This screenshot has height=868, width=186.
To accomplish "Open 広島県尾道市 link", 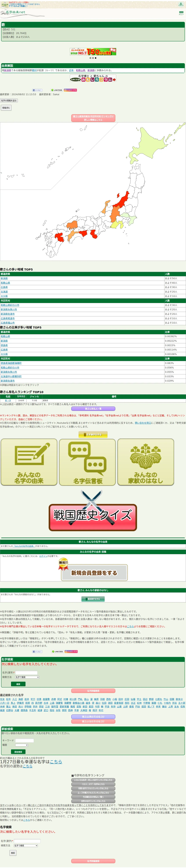I will click(8, 318).
